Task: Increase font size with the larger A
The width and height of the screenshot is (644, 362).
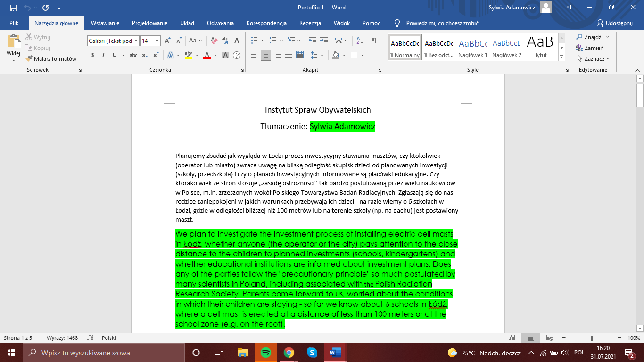Action: point(167,41)
